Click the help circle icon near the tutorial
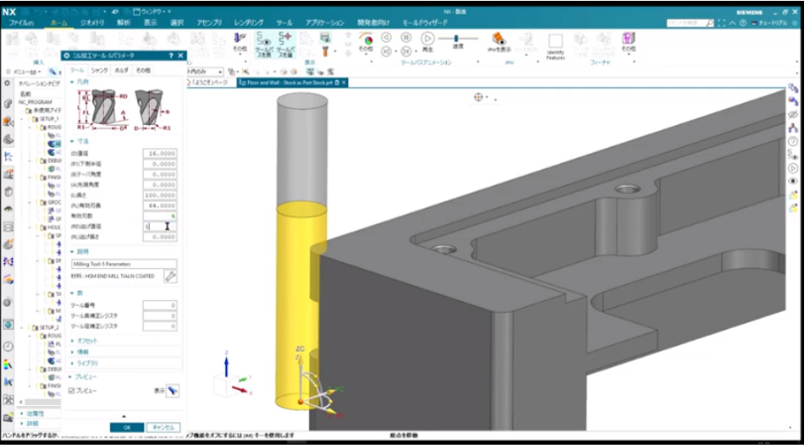805x445 pixels. (743, 24)
